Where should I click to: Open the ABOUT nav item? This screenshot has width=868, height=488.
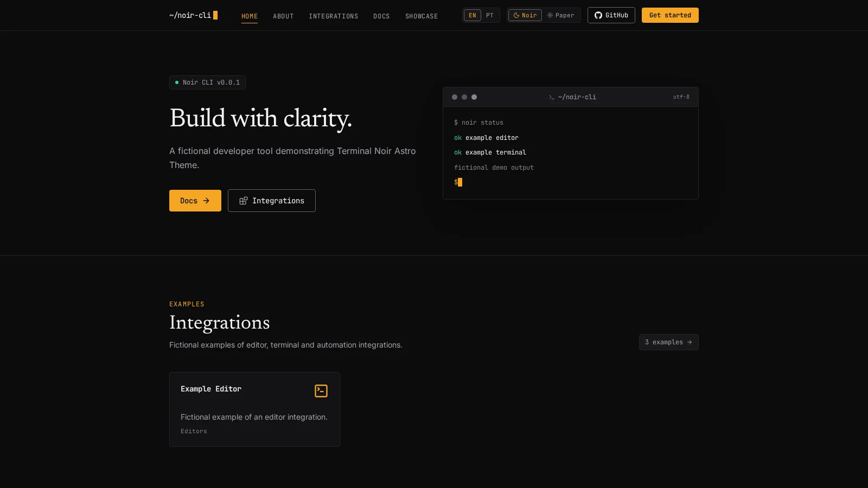click(283, 16)
